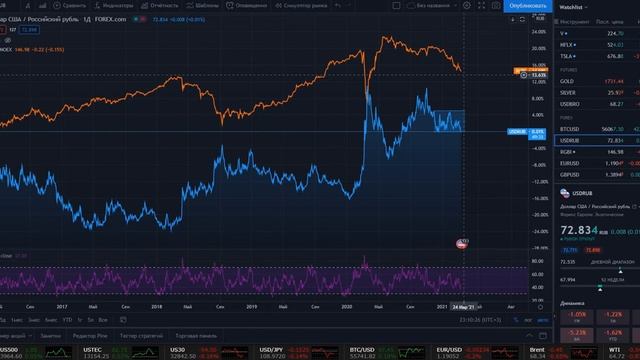
Task: Open the time zone clock setting
Action: [x=480, y=320]
